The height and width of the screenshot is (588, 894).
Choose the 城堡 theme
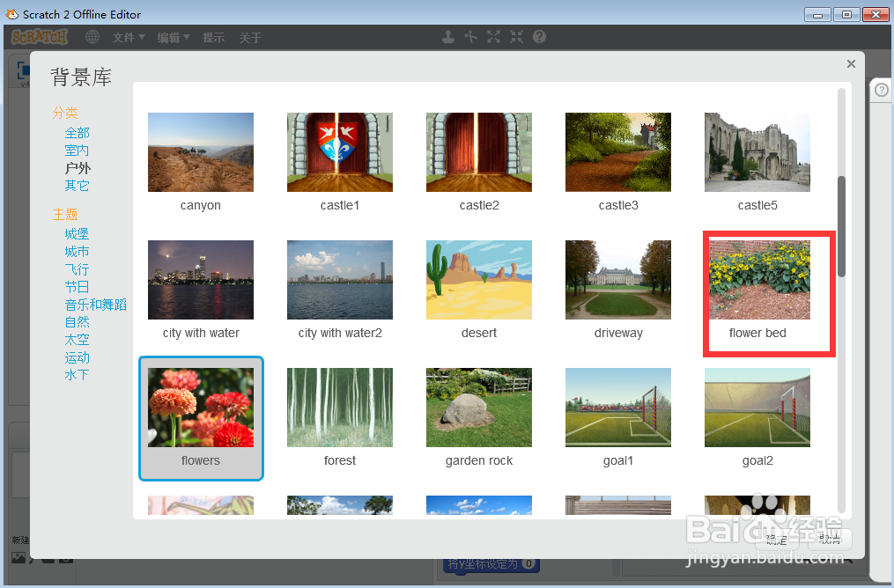[x=77, y=234]
